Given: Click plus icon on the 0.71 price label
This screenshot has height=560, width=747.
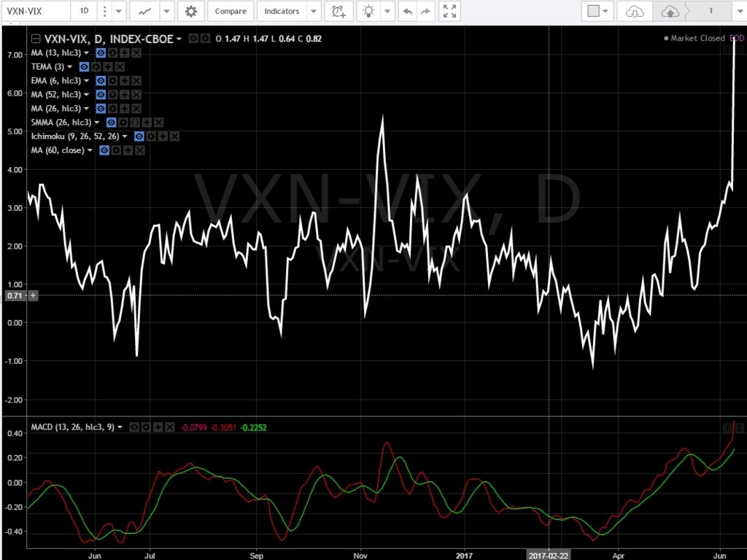Looking at the screenshot, I should (x=33, y=296).
